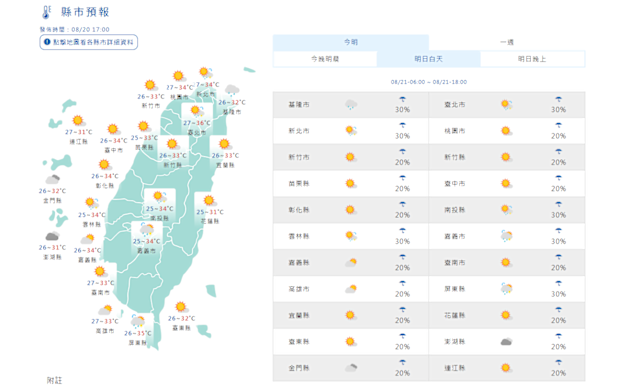Select the 今明 forecast tab

pyautogui.click(x=351, y=42)
